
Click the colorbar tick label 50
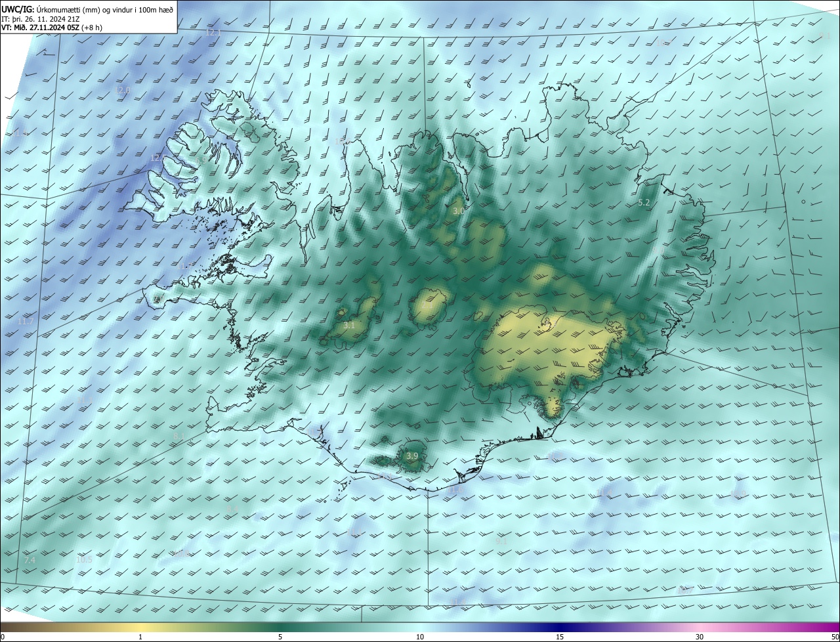pyautogui.click(x=835, y=637)
